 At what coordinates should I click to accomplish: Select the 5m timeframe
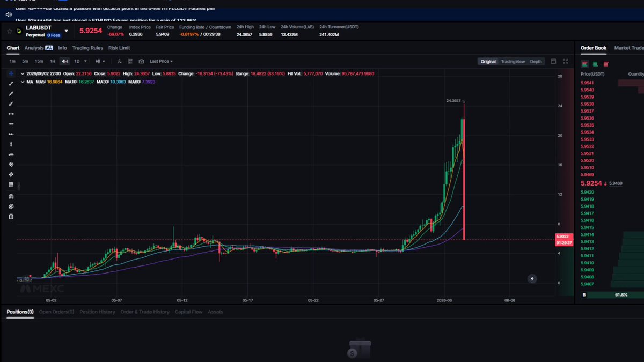coord(25,61)
